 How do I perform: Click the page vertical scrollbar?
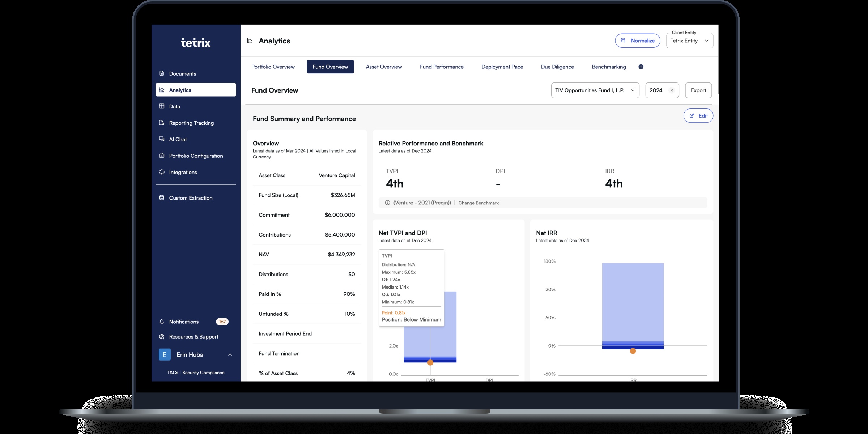[x=718, y=60]
